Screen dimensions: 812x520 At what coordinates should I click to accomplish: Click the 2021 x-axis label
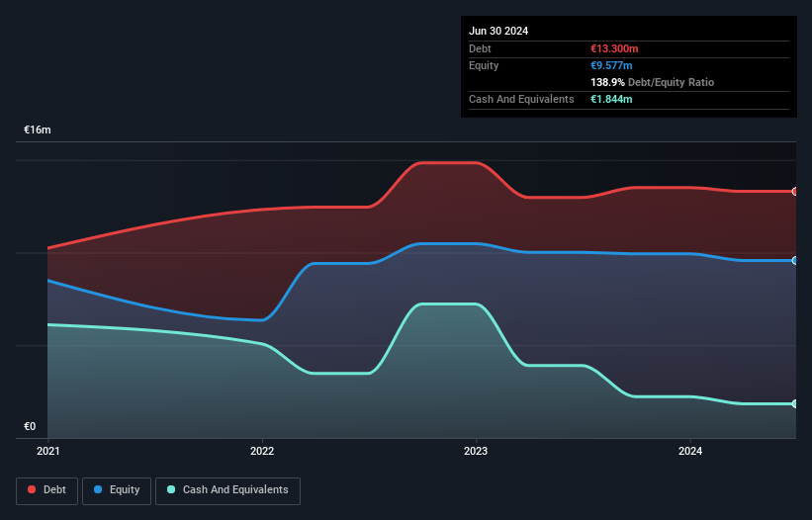[x=48, y=451]
